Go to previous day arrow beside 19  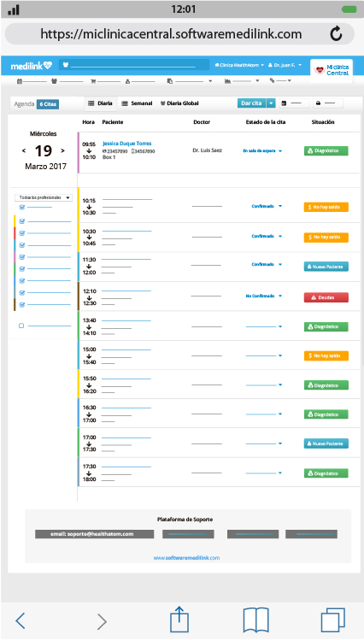pos(24,150)
